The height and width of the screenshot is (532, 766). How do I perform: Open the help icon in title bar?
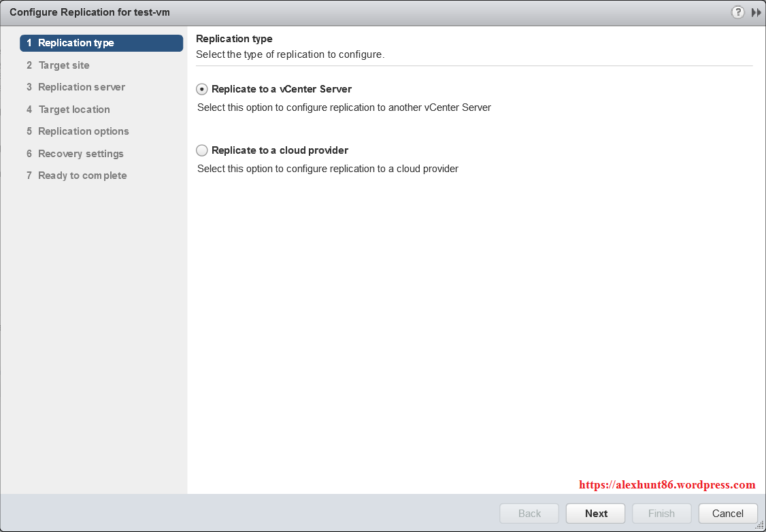coord(737,12)
